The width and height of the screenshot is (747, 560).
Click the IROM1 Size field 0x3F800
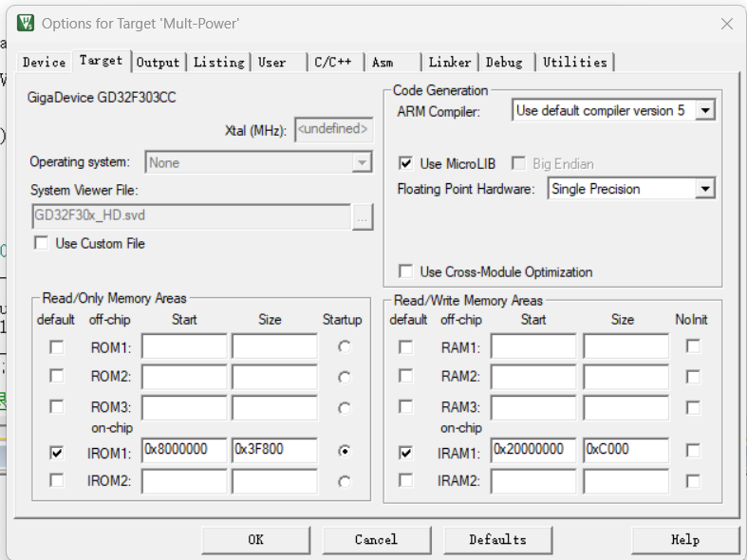tap(274, 450)
